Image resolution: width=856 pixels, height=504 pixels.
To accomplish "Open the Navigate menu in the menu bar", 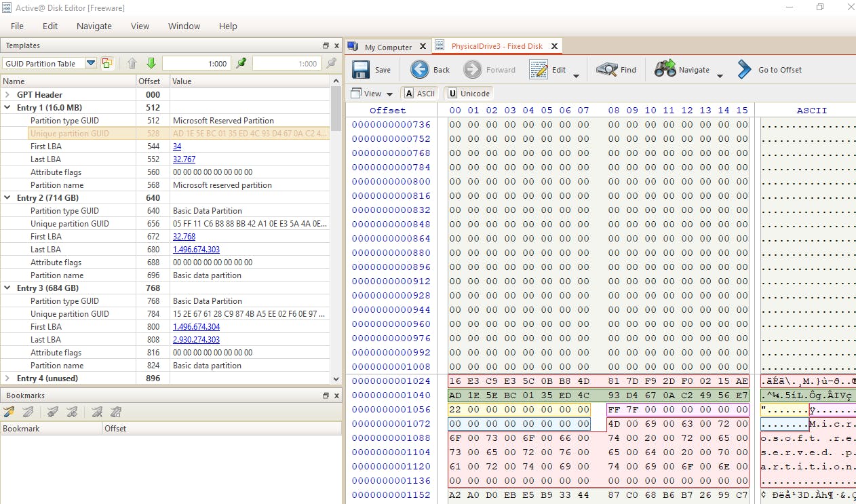I will click(94, 26).
